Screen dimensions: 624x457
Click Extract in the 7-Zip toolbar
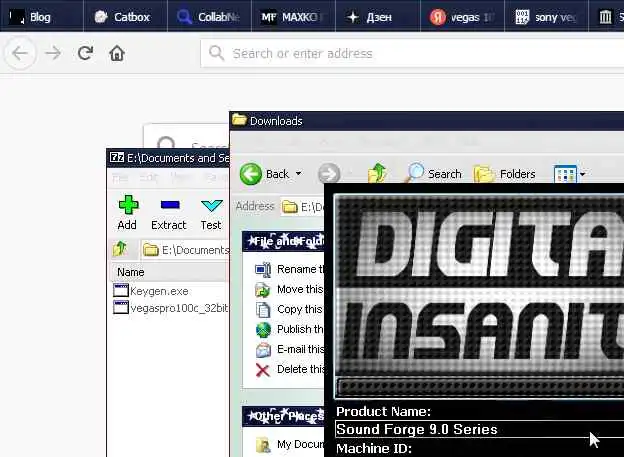169,213
